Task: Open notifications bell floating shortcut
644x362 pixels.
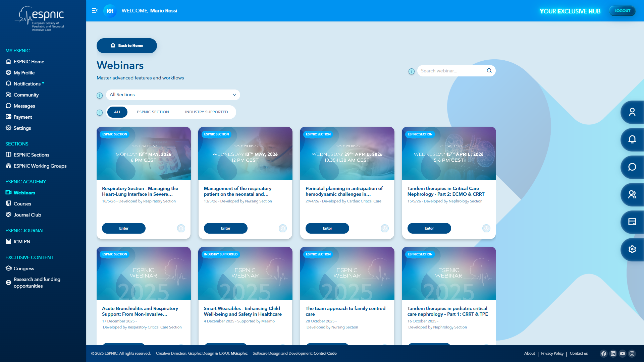Action: tap(632, 139)
